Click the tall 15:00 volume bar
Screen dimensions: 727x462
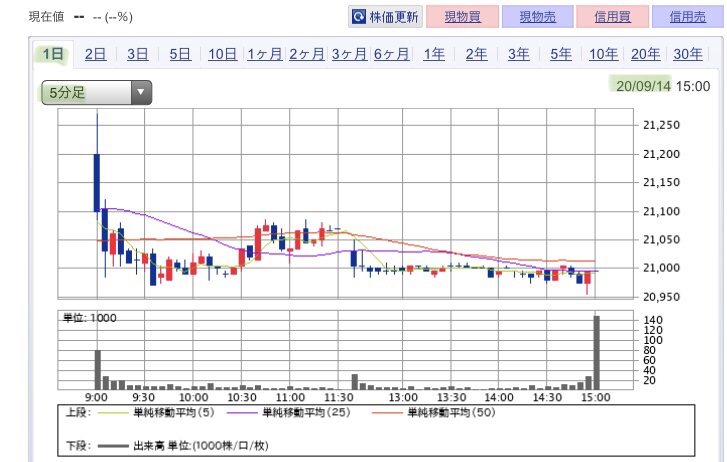click(x=596, y=353)
